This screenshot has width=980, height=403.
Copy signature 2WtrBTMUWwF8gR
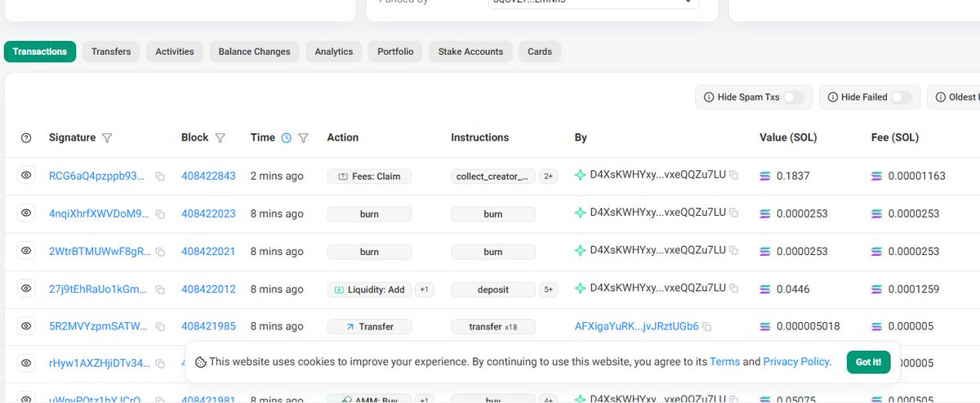[160, 252]
